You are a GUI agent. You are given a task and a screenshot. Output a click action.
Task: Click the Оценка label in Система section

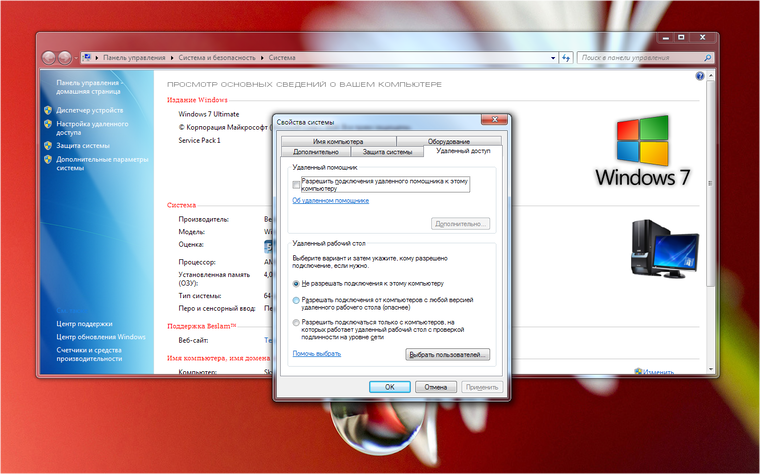(x=191, y=245)
